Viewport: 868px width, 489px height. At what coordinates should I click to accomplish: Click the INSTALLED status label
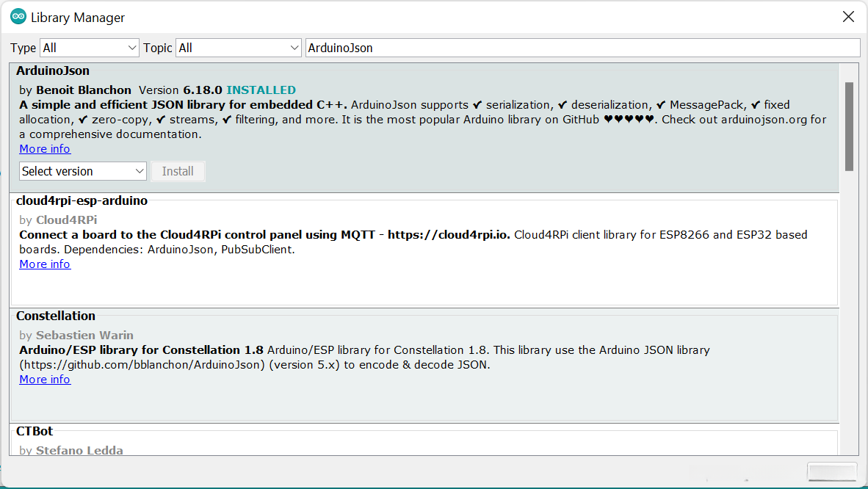click(x=261, y=90)
